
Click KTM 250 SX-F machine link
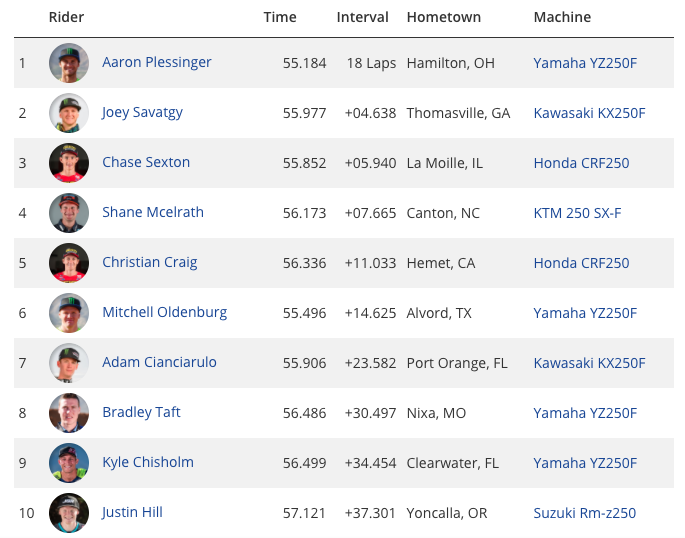click(577, 213)
